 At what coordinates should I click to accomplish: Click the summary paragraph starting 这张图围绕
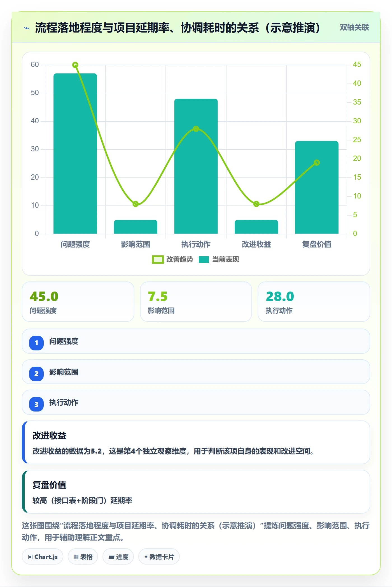pyautogui.click(x=196, y=531)
